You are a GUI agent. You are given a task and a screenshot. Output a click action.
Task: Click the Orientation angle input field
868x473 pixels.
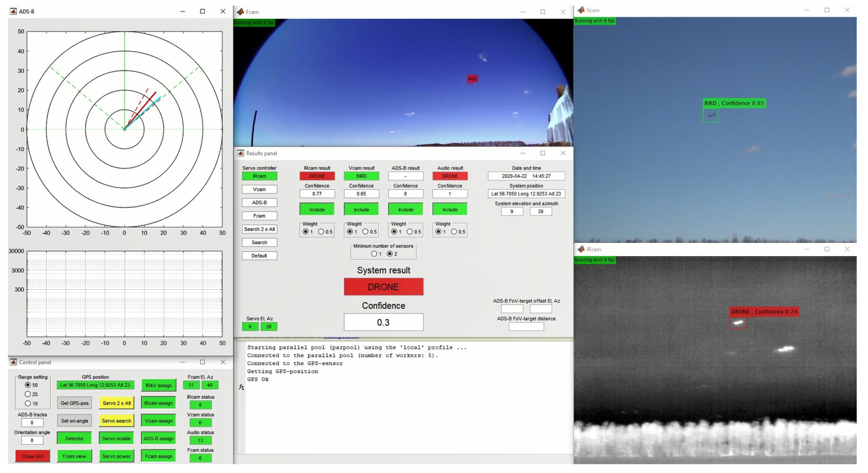(32, 440)
